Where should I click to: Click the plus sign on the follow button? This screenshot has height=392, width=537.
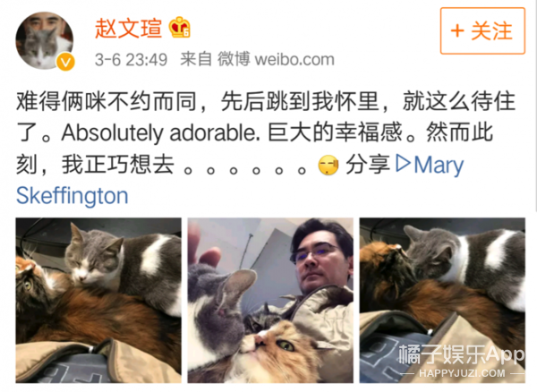click(x=457, y=30)
